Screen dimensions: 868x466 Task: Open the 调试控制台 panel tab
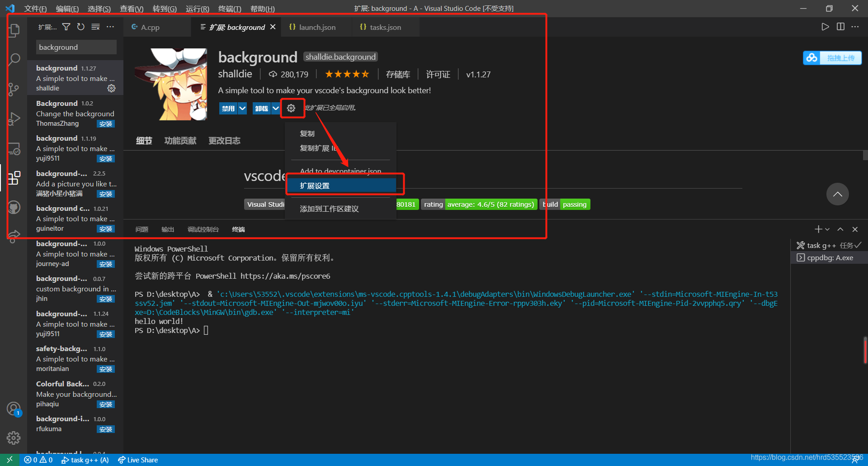tap(203, 229)
